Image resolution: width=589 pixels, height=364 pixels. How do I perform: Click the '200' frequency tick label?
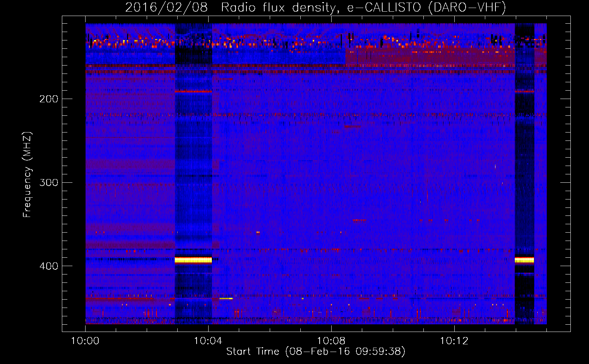[x=49, y=99]
